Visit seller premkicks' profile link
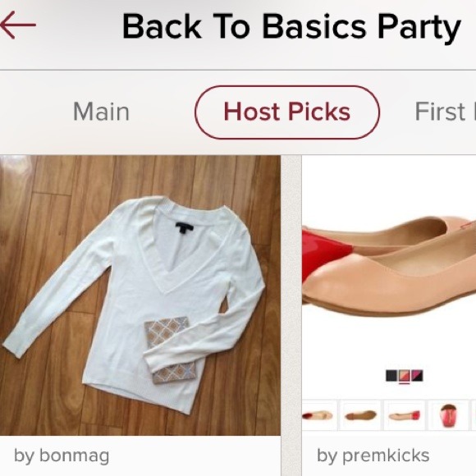Viewport: 476px width, 476px height. pos(373,455)
